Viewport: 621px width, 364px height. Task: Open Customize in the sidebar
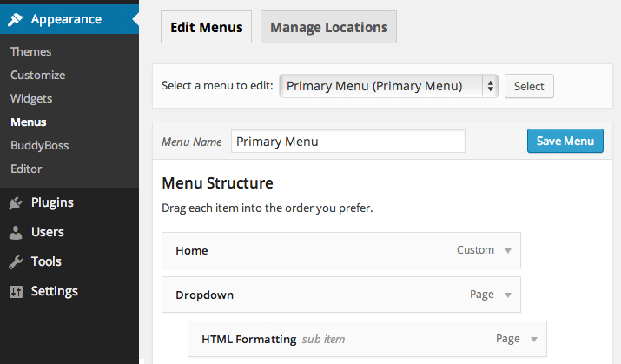(37, 75)
